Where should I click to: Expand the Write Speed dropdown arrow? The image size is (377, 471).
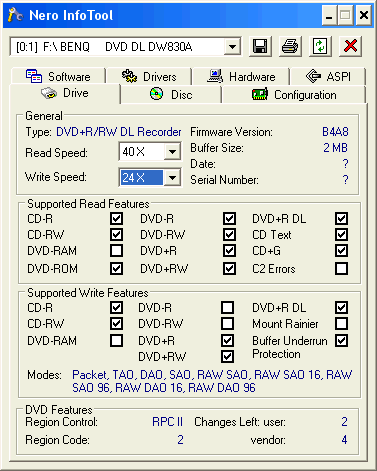(x=172, y=177)
